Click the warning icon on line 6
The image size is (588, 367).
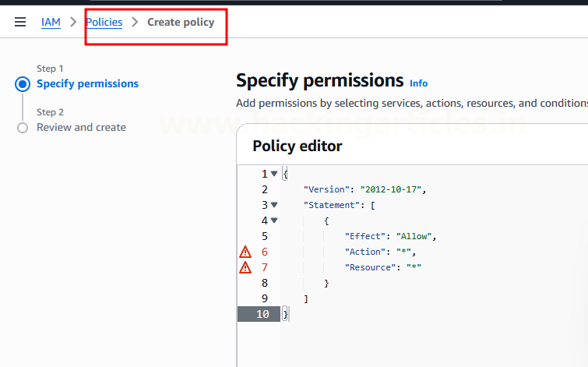[245, 252]
